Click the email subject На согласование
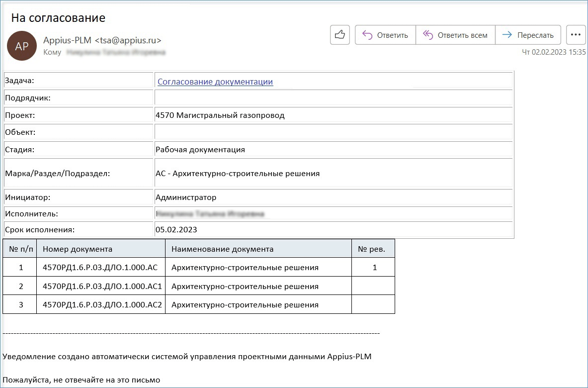 coord(58,18)
